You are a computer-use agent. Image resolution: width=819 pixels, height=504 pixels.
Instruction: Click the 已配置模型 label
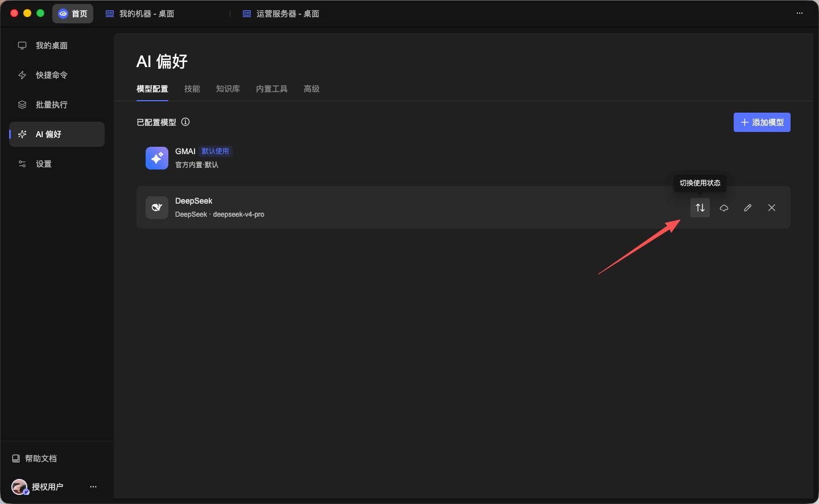point(156,122)
